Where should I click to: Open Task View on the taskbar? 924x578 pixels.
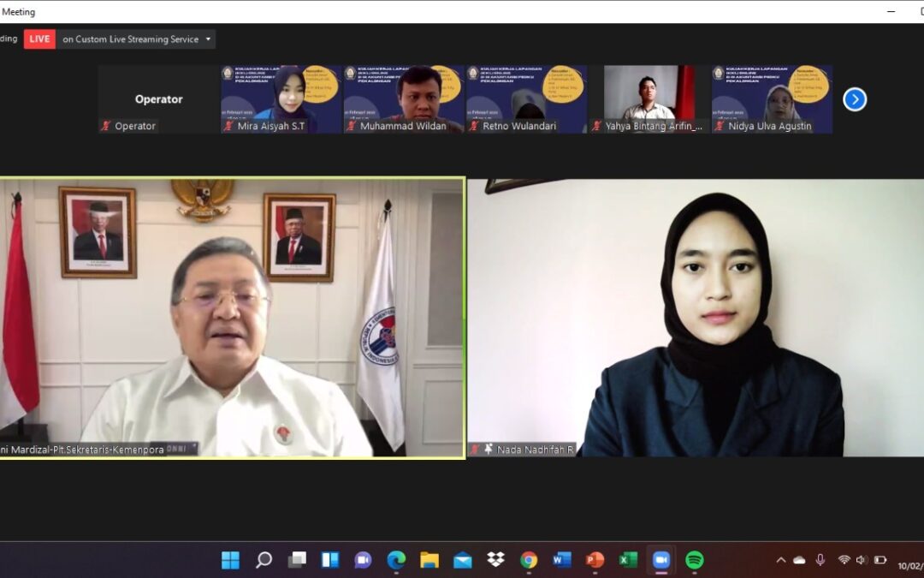click(x=297, y=560)
